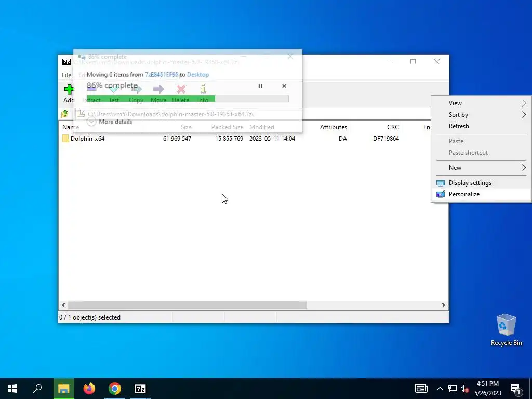Click the Test toolbar button
The height and width of the screenshot is (399, 532).
[x=114, y=94]
